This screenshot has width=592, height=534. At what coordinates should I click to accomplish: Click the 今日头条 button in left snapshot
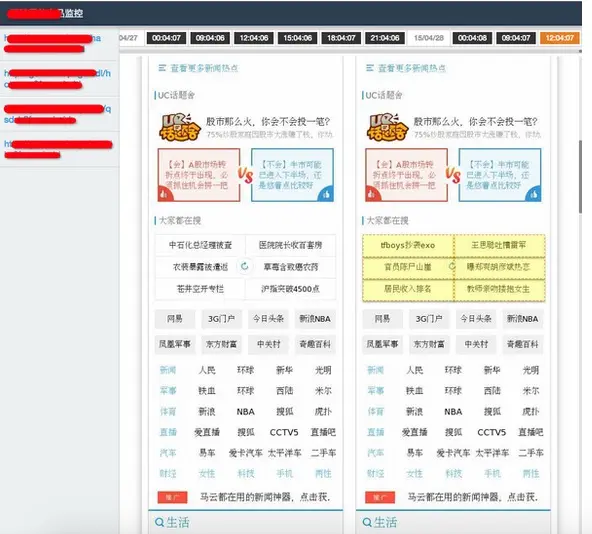(268, 319)
